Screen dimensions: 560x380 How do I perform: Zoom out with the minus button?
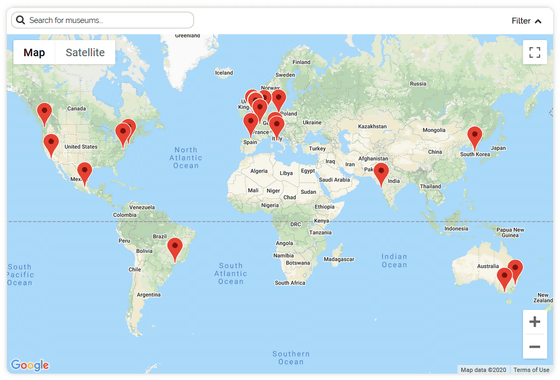534,346
